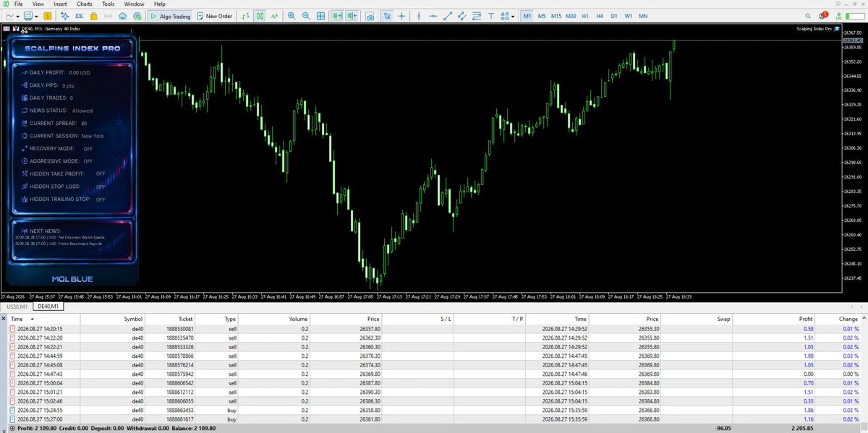The width and height of the screenshot is (868, 433).
Task: Select the vertical line drawing tool
Action: coord(419,16)
